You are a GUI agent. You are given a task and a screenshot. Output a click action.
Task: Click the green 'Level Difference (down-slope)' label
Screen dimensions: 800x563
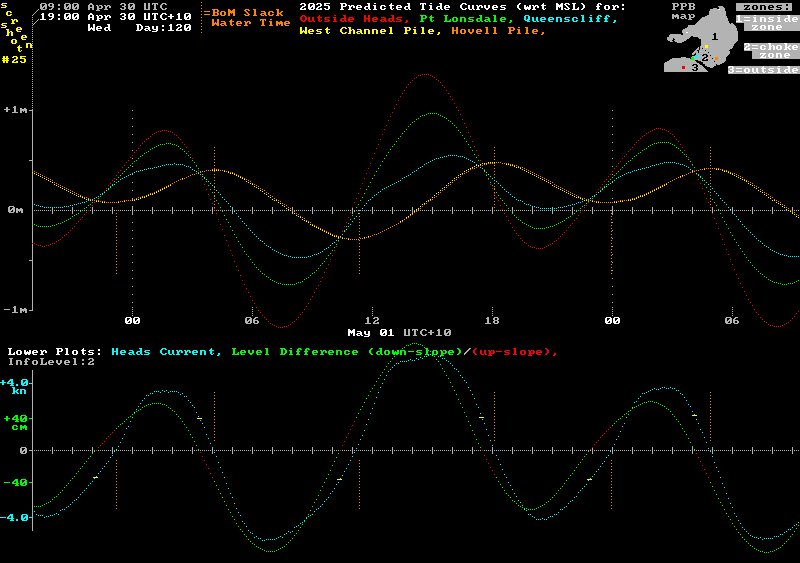[347, 352]
